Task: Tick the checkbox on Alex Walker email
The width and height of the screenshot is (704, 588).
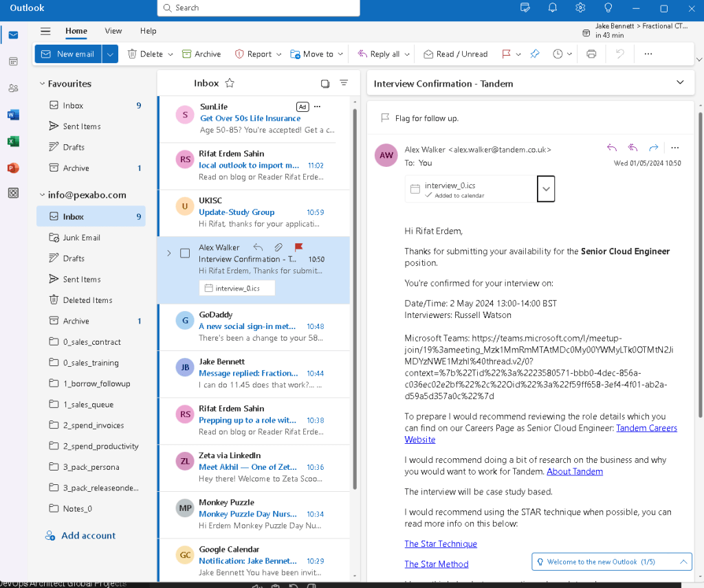Action: tap(184, 253)
